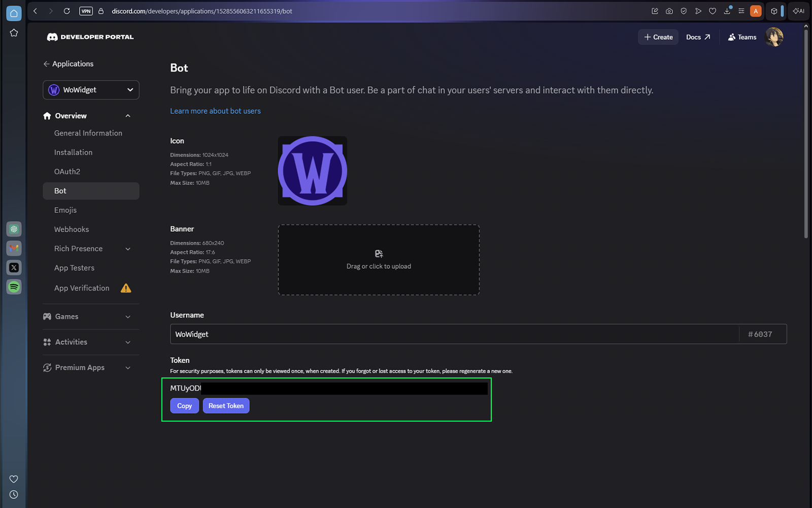Open Spotify from the browser sidebar

click(x=14, y=287)
